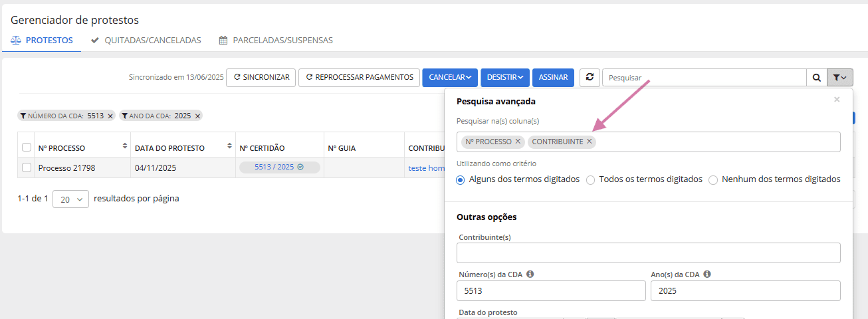This screenshot has height=319, width=868.
Task: Open the advanced filter funnel dropdown
Action: click(839, 78)
